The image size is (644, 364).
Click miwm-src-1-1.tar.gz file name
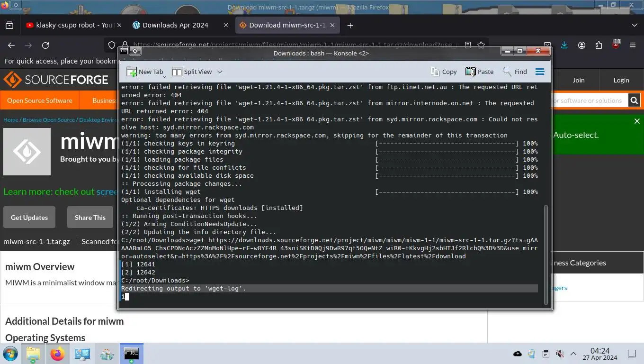(36, 241)
